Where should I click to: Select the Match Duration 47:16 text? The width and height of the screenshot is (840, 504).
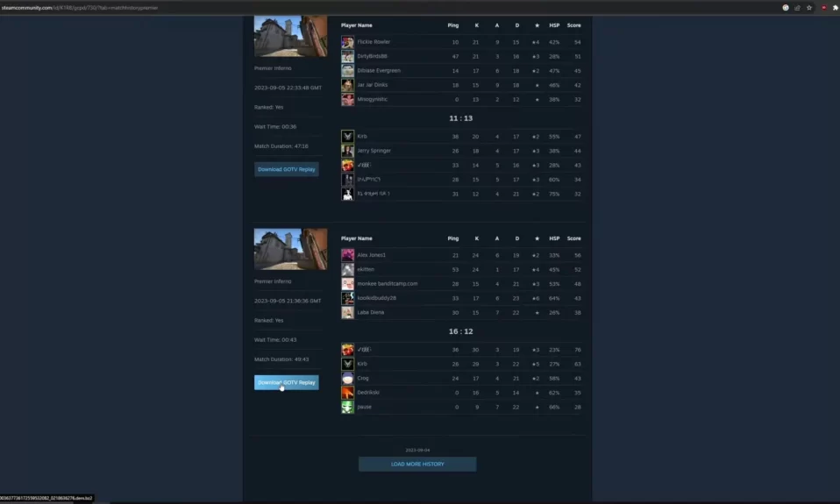tap(281, 146)
